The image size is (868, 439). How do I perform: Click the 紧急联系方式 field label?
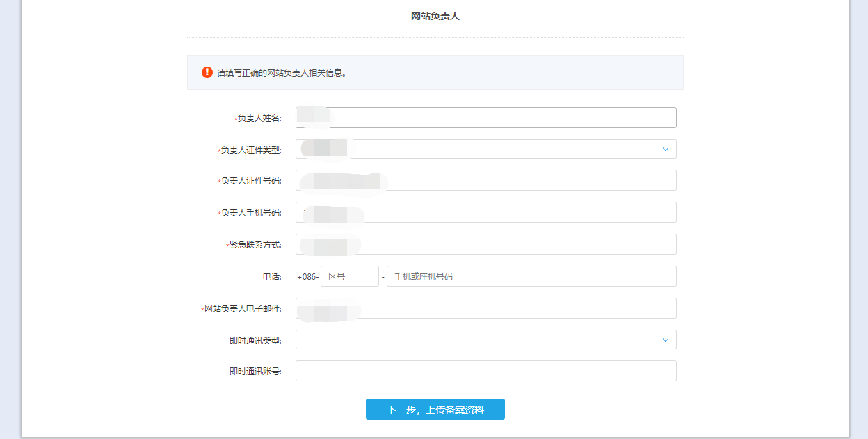pos(255,245)
